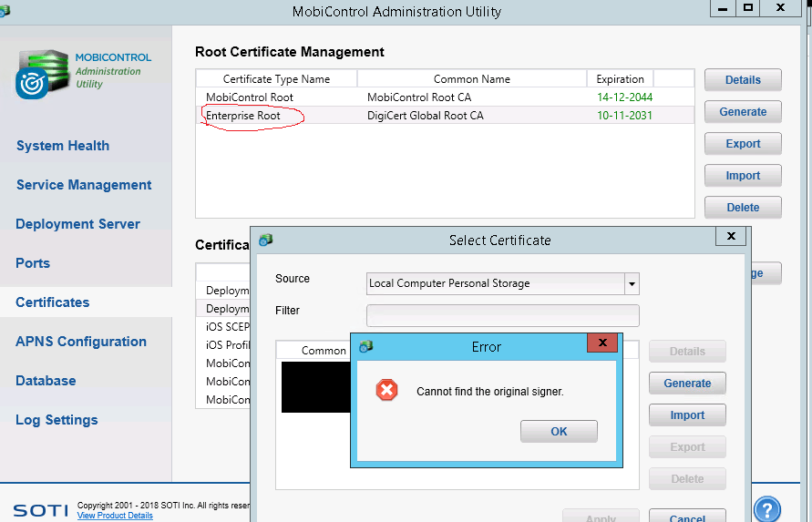The image size is (812, 522).
Task: Open the Source dropdown arrow
Action: click(632, 284)
